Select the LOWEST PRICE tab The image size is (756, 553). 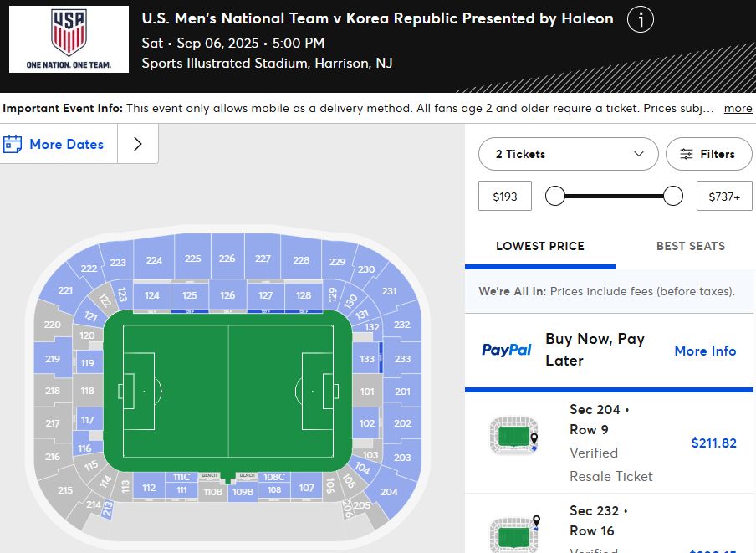(539, 246)
